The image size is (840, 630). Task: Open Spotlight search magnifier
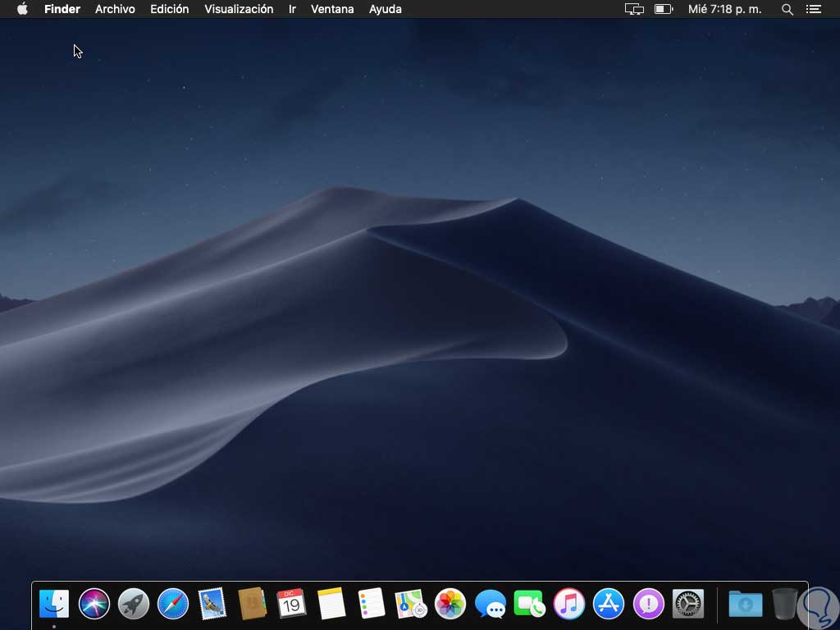(787, 9)
